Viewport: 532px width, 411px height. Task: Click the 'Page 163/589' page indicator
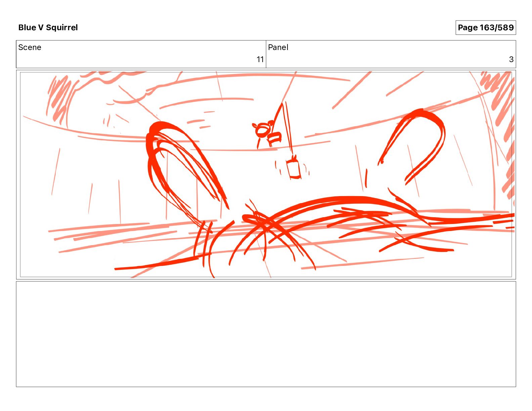coord(485,28)
